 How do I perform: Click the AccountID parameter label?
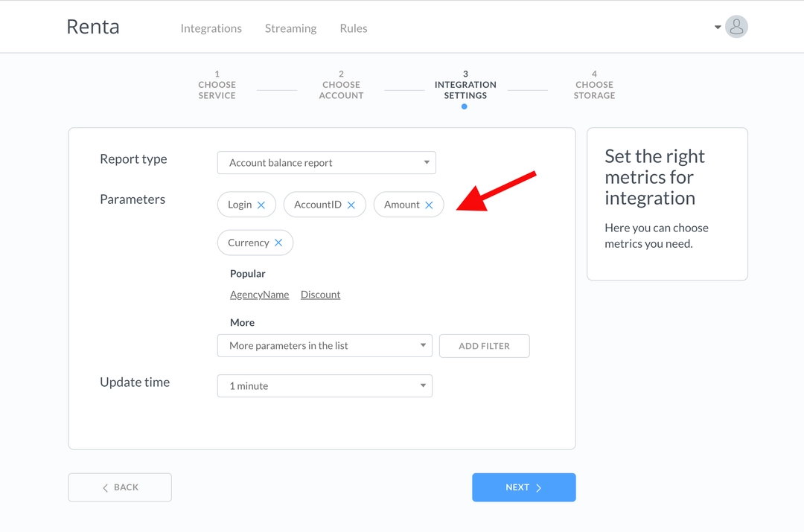pyautogui.click(x=318, y=205)
